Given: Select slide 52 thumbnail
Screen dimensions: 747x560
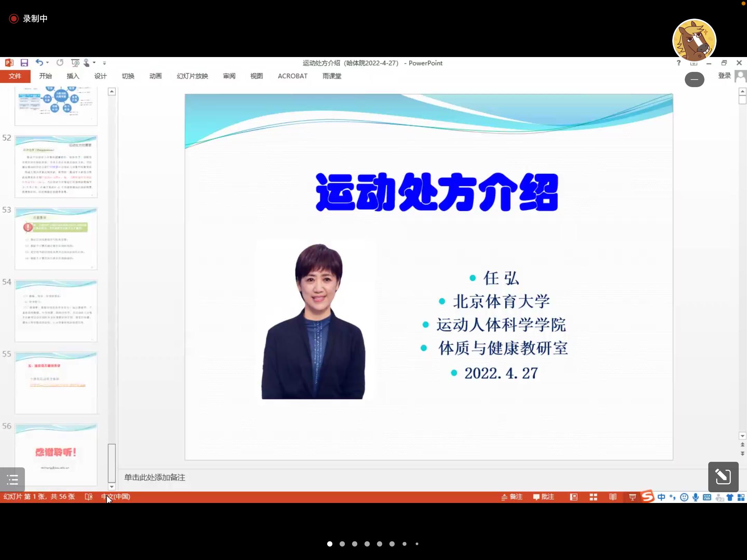Looking at the screenshot, I should (56, 167).
